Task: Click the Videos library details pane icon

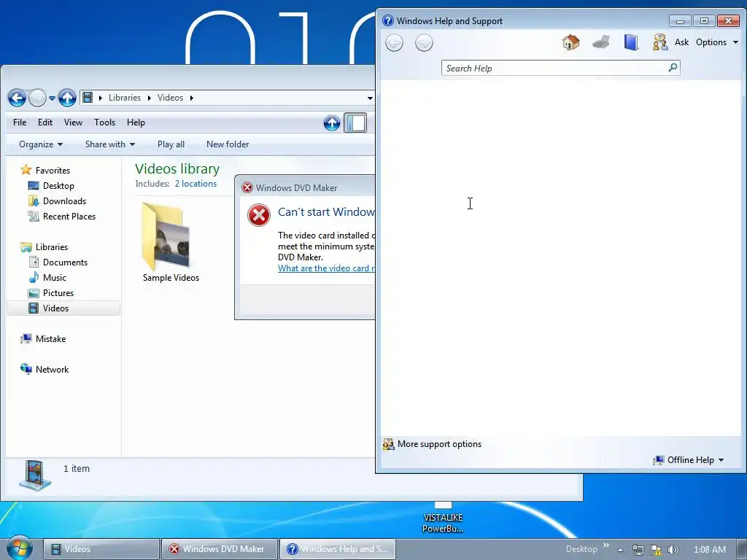Action: 35,475
